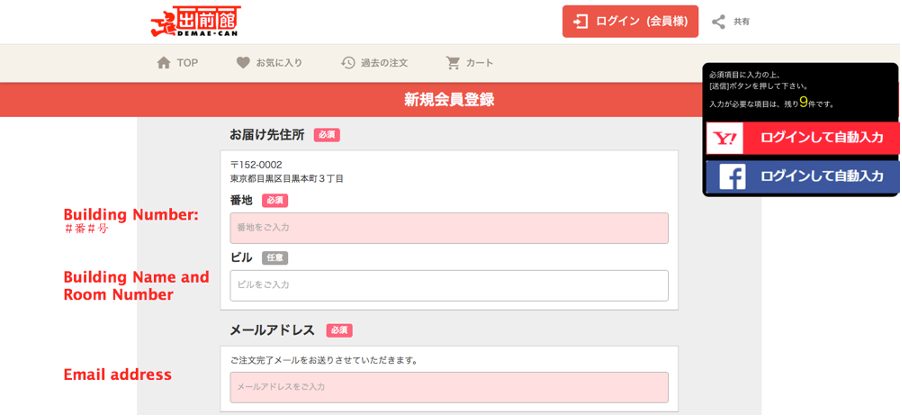The image size is (902, 416).
Task: Go to TOP in navigation bar
Action: coord(187,63)
